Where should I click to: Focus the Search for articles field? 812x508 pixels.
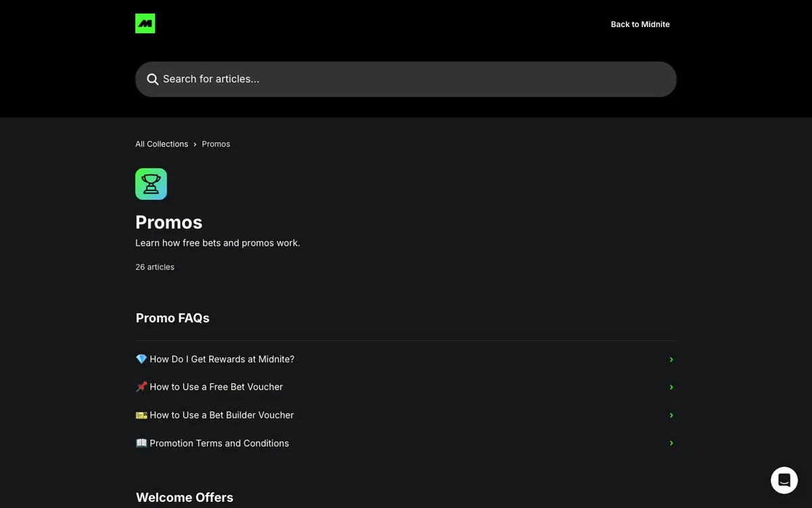tap(406, 79)
